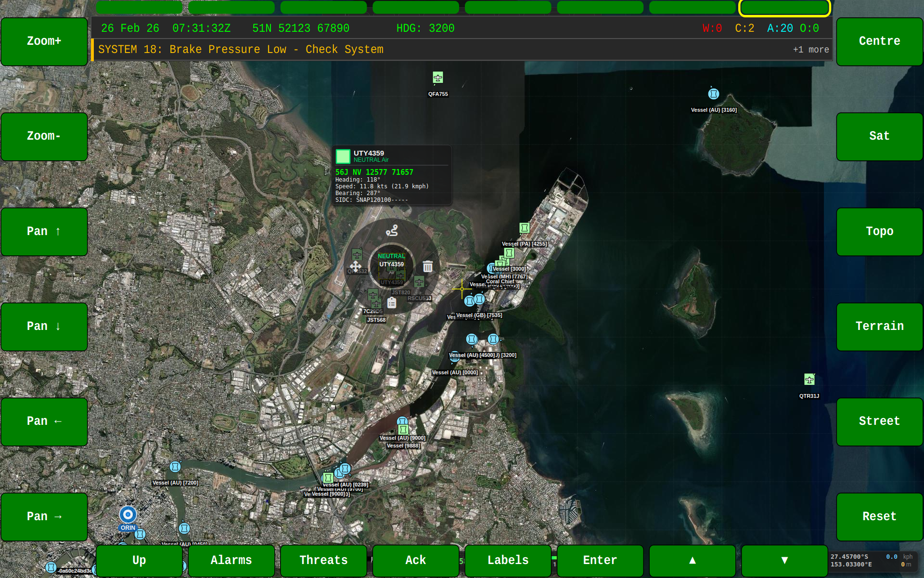Viewport: 924px width, 578px height.
Task: Click the Centre button to recenter map
Action: coord(879,41)
